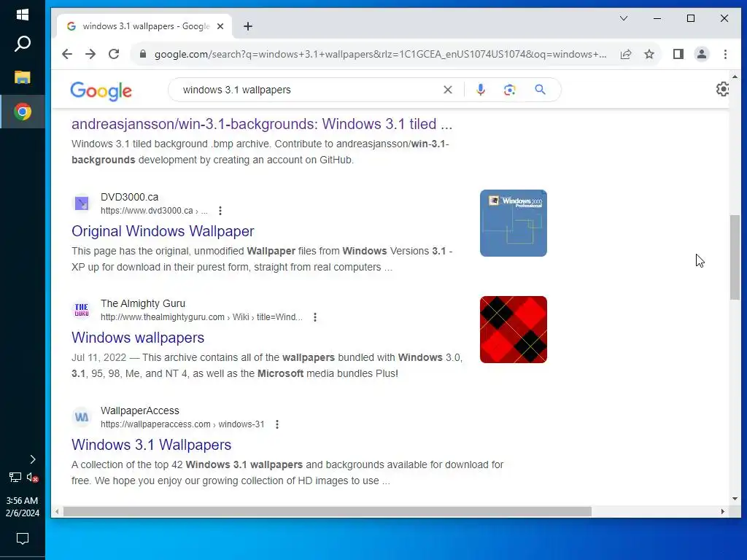
Task: Bookmark this tab with star icon
Action: [649, 54]
